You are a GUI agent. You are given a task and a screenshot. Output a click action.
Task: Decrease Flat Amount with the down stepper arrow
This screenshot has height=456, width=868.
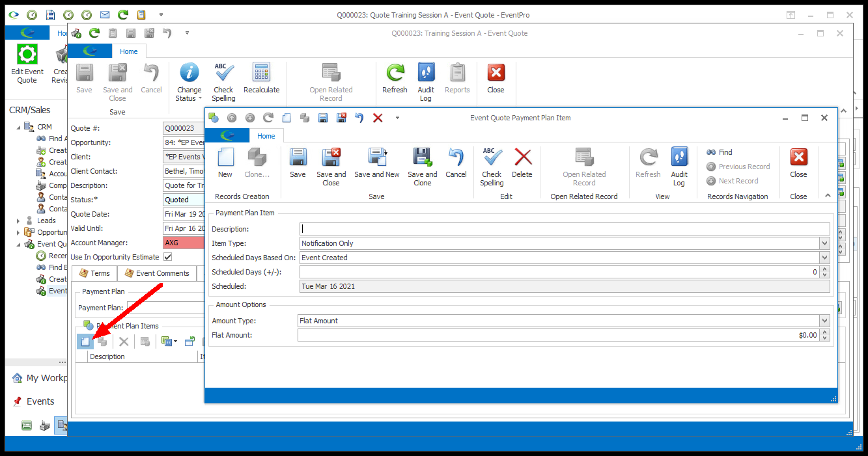pos(825,338)
